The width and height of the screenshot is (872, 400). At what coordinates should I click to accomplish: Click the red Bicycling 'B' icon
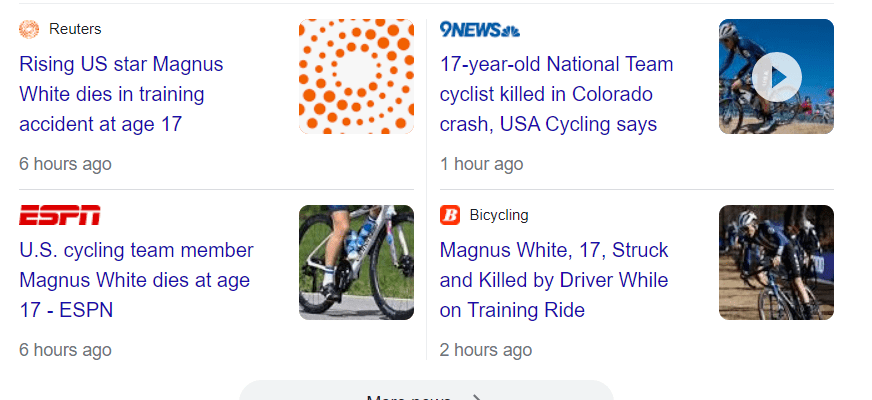pos(450,215)
